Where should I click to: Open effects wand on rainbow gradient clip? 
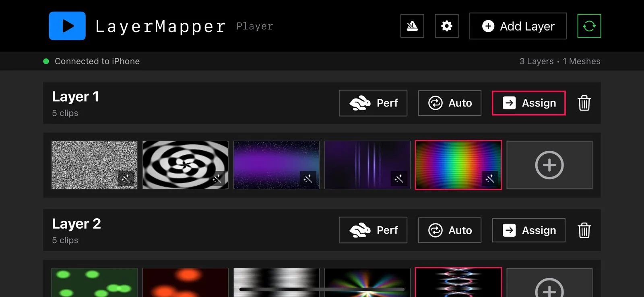490,178
